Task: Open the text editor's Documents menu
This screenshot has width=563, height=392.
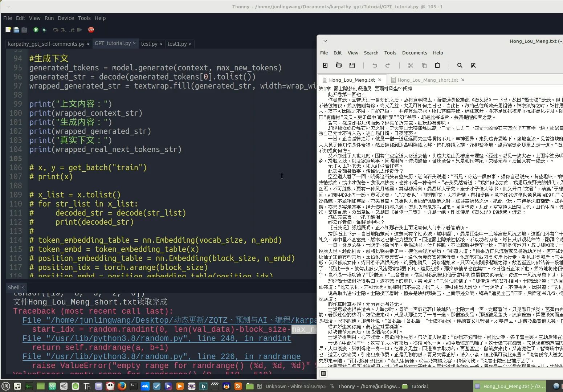Action: click(x=415, y=53)
